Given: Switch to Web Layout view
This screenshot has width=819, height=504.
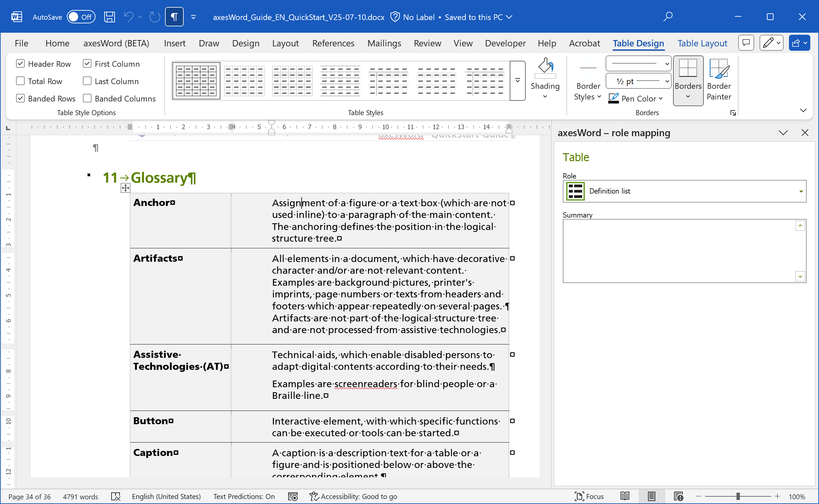Looking at the screenshot, I should coord(678,497).
